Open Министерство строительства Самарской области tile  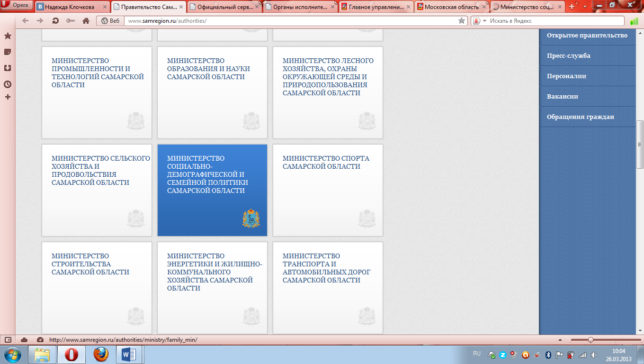(97, 288)
